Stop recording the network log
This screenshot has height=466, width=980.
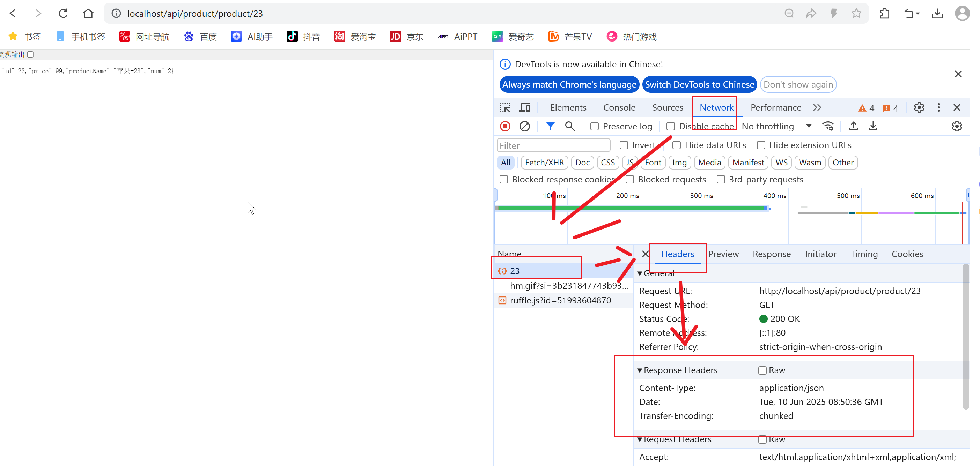point(505,126)
